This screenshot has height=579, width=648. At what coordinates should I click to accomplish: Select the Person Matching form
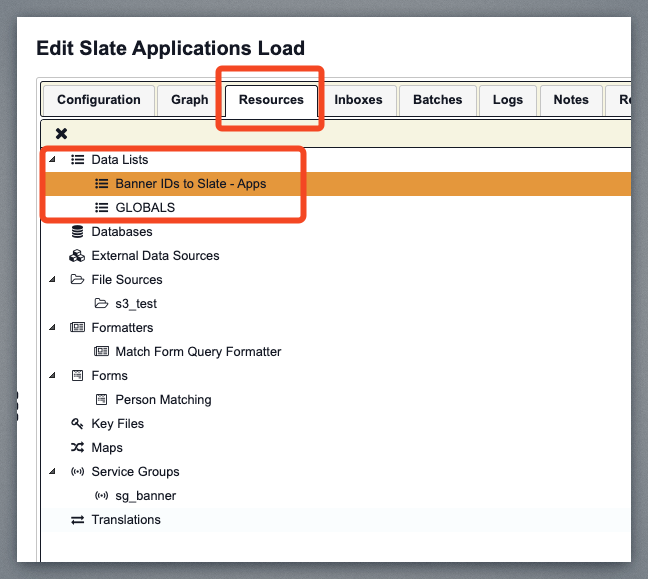163,400
